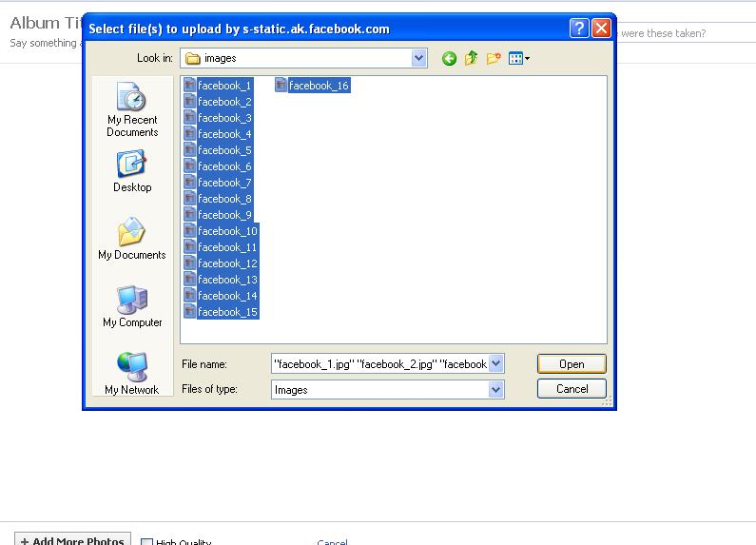
Task: Select the facebook_7 file
Action: [219, 183]
